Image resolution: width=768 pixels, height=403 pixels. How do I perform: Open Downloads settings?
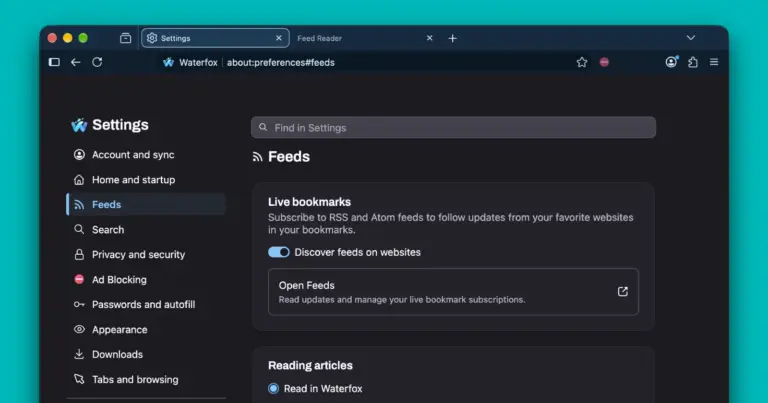tap(146, 355)
